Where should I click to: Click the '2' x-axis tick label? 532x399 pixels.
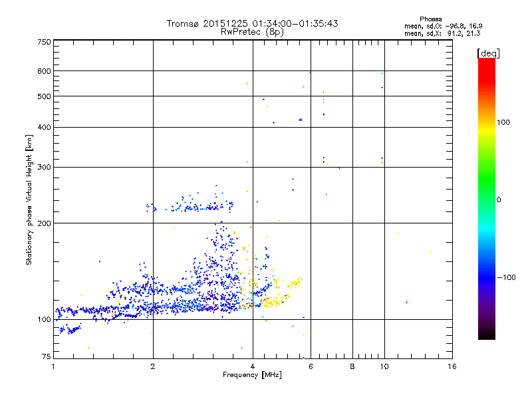[x=153, y=366]
